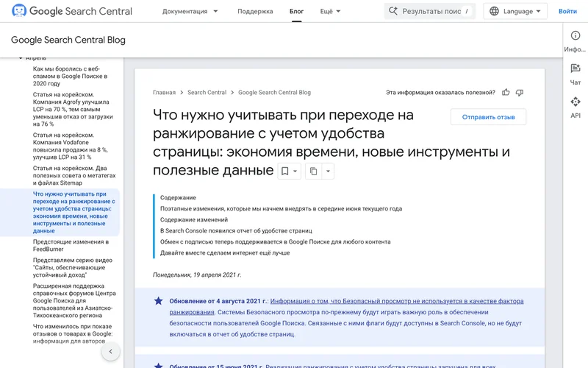588x368 pixels.
Task: Jump to В Search Console появился отчет entry
Action: (x=236, y=230)
